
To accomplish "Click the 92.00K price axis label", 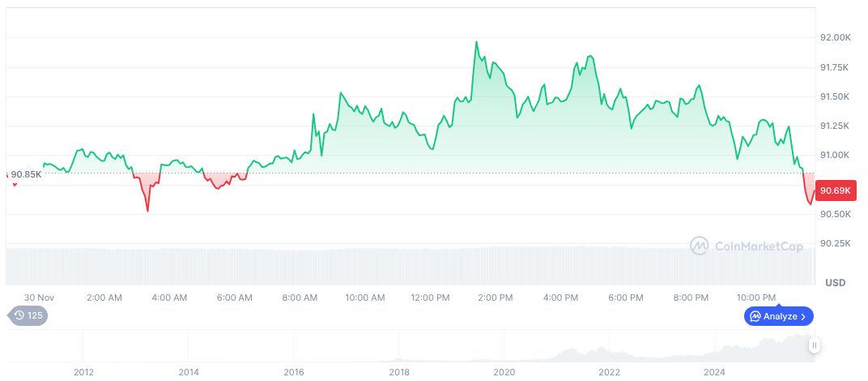I will tap(835, 38).
